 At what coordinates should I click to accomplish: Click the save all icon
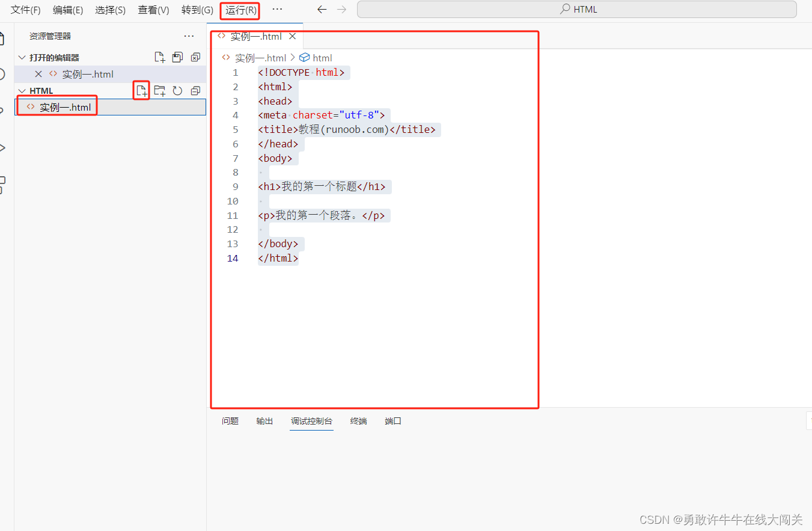tap(177, 58)
